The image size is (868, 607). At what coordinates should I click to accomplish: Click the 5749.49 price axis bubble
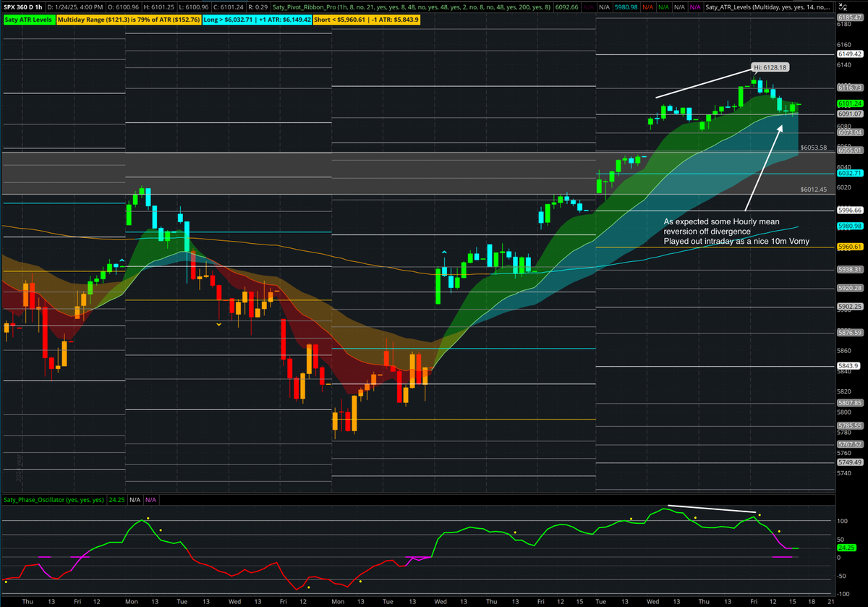click(849, 462)
